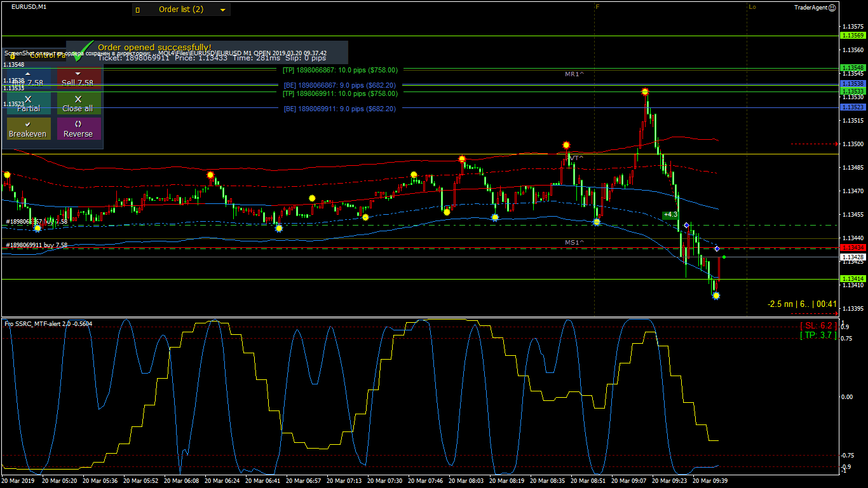Click the 1.13414 green price tag
Screen dimensions: 868x488
pyautogui.click(x=853, y=279)
